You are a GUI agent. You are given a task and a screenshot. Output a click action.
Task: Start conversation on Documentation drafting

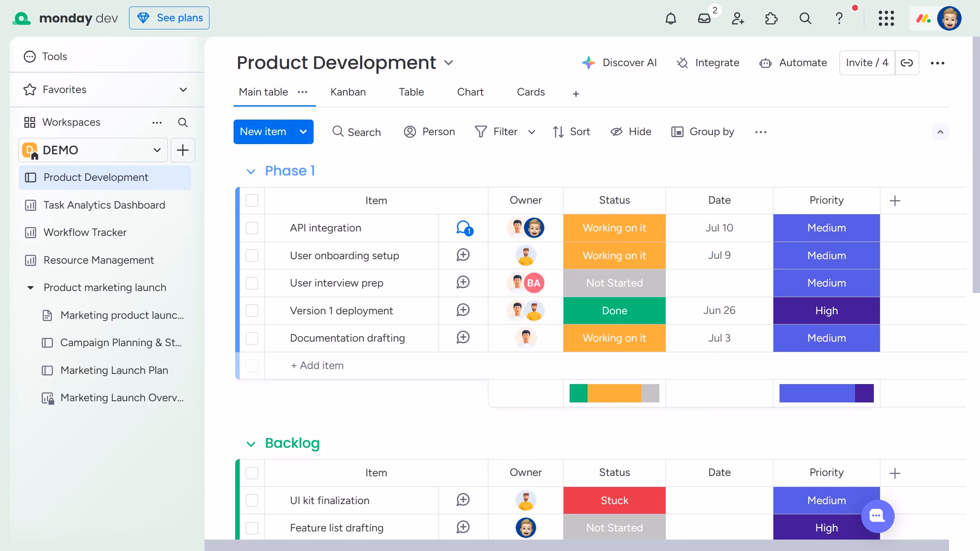tap(463, 338)
